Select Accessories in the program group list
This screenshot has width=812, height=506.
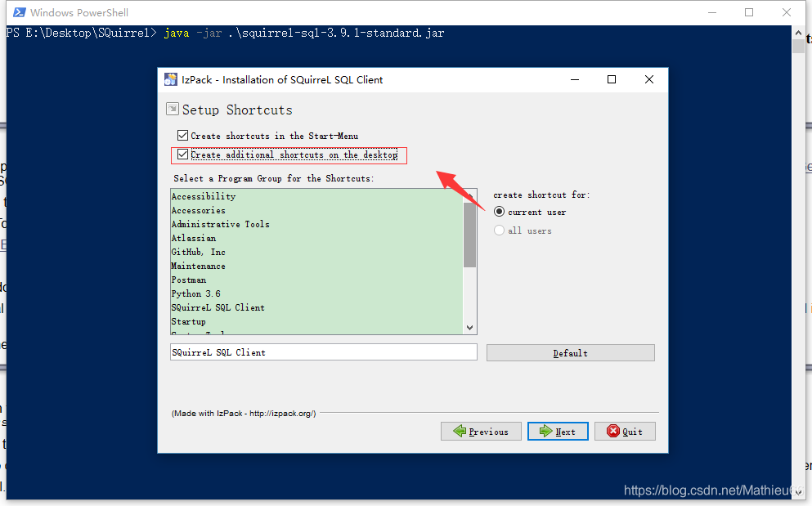pos(316,210)
